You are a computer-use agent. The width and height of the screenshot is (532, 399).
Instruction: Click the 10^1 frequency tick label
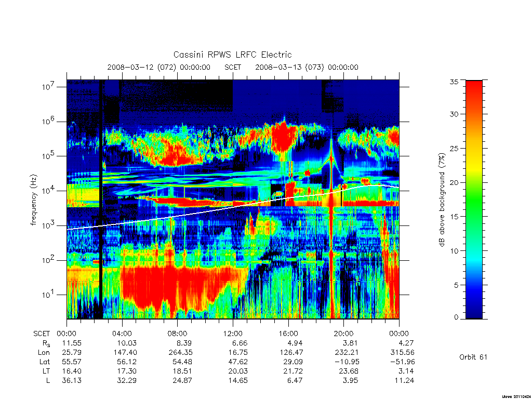(x=48, y=294)
